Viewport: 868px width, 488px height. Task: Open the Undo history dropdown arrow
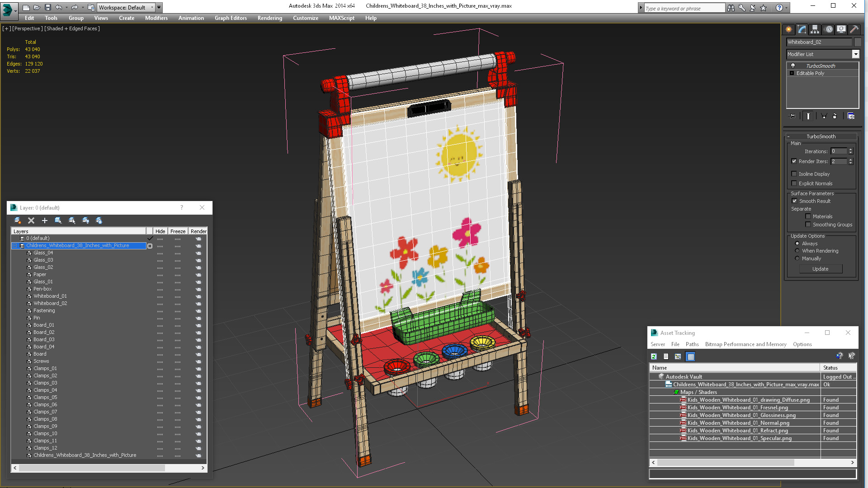[x=66, y=7]
